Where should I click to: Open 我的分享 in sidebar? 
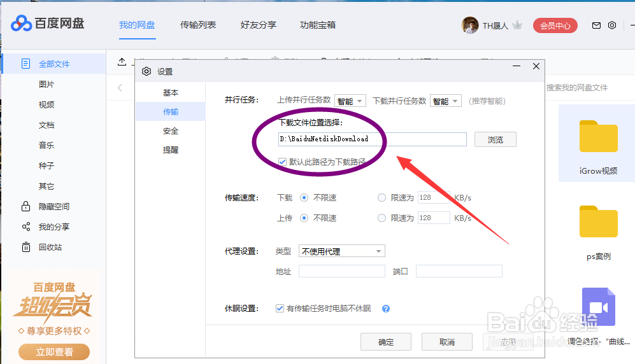point(54,227)
